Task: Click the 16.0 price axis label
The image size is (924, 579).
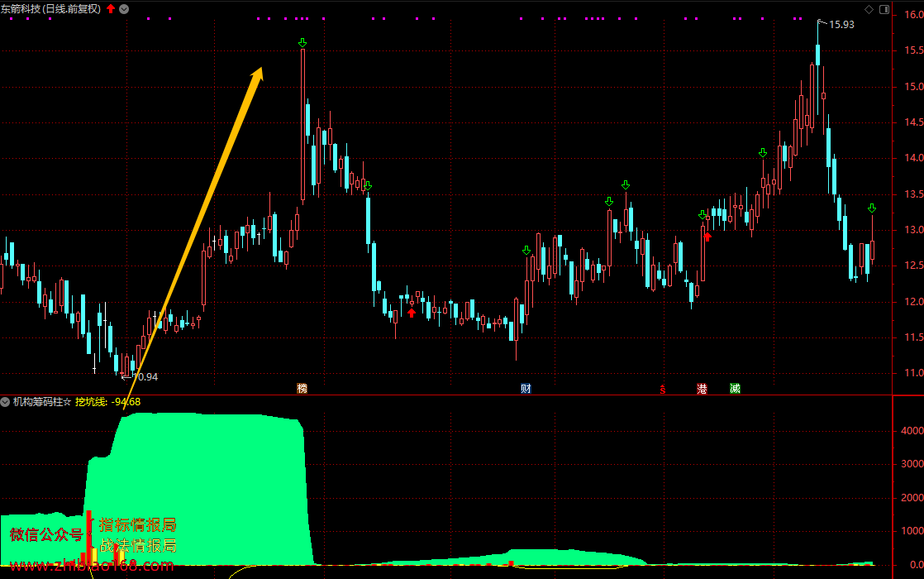Action: pyautogui.click(x=914, y=15)
